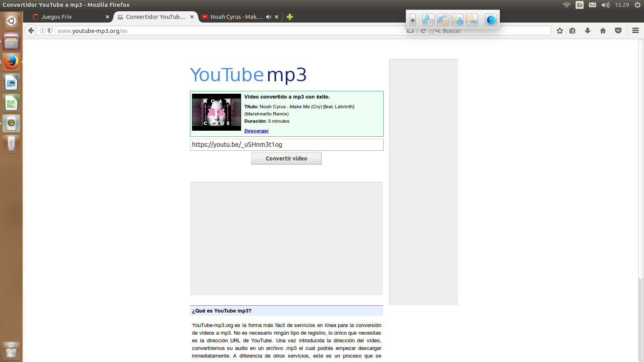The width and height of the screenshot is (644, 362).
Task: Click the 'Vídeo convertido a mp3 con éxito' text
Action: coord(287,97)
